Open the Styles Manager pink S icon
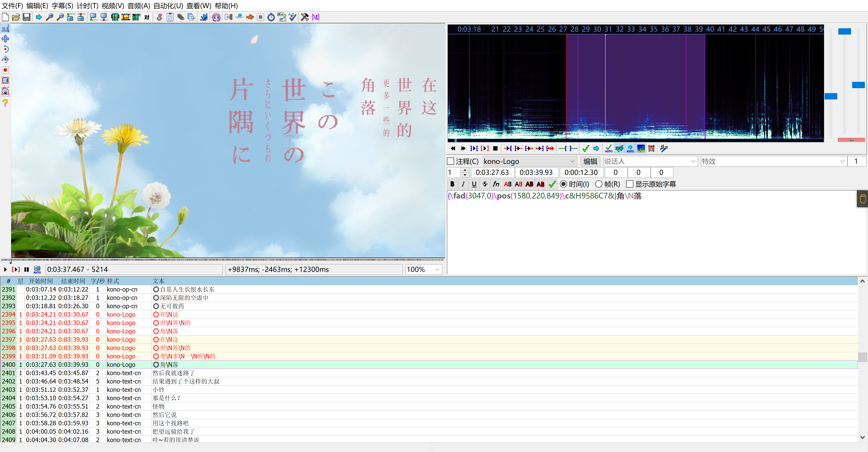 159,17
